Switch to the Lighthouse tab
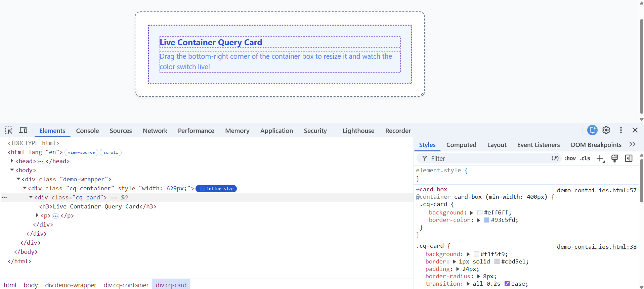Image resolution: width=644 pixels, height=289 pixels. coord(358,131)
